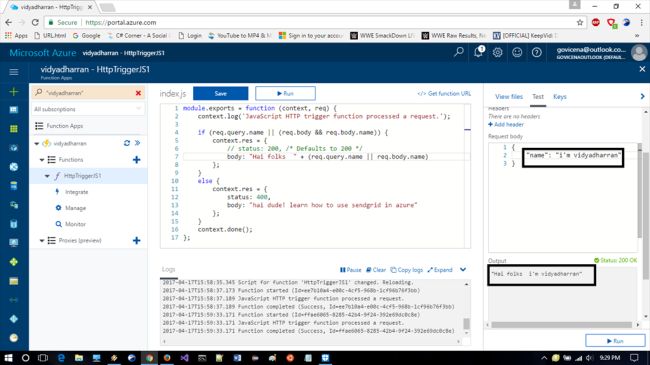
Task: Select the Test tab
Action: tap(538, 97)
